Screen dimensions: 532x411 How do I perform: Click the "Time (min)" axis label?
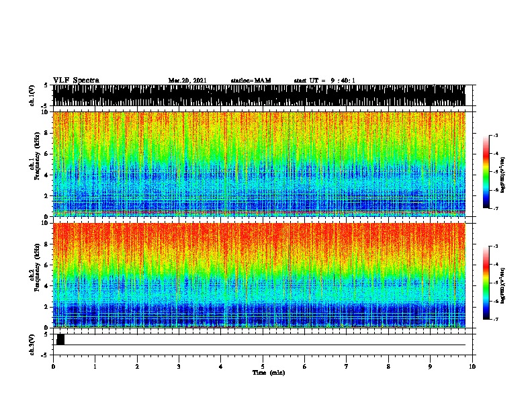pos(269,373)
